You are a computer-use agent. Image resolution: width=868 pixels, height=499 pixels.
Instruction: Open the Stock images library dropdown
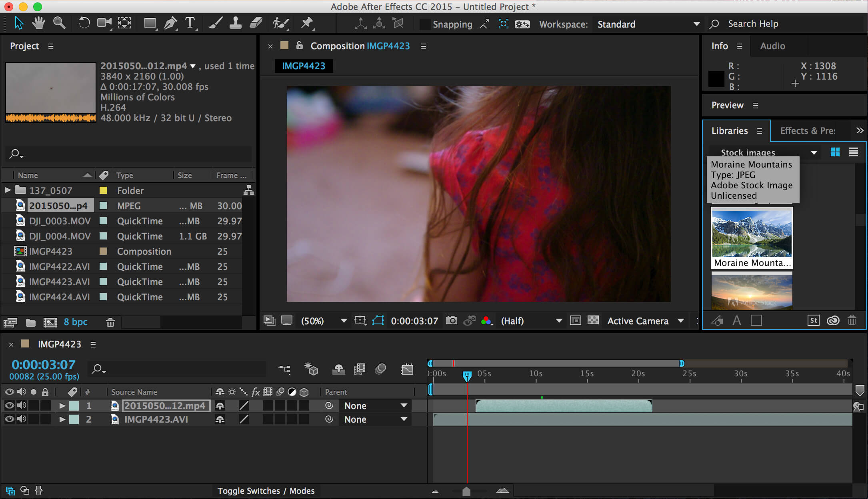click(x=764, y=152)
